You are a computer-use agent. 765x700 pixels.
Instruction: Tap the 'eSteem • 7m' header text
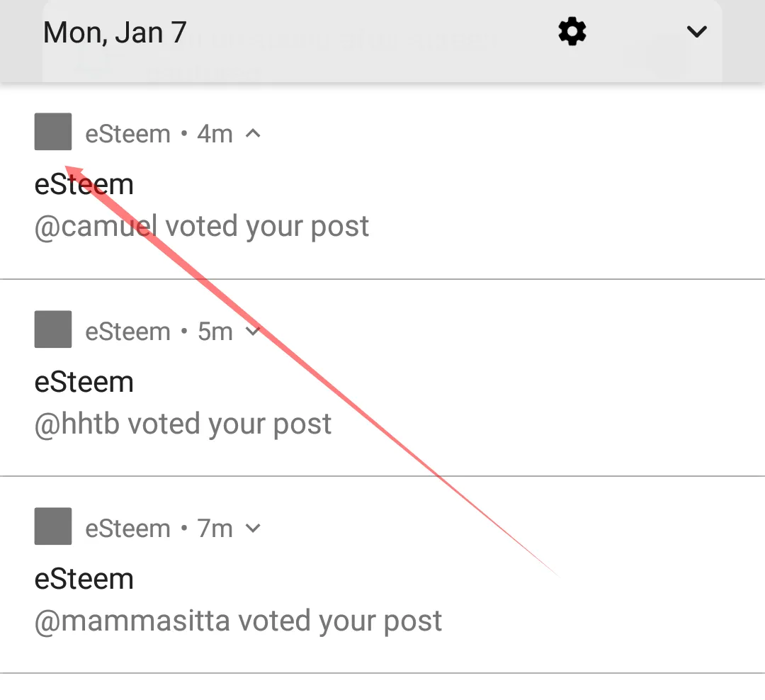pos(159,529)
